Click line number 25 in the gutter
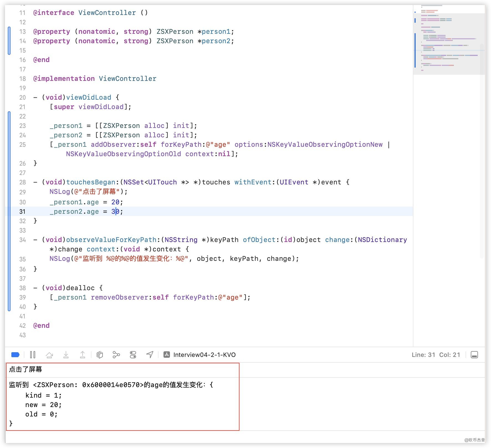Screen dimensions: 491x448 (x=22, y=145)
